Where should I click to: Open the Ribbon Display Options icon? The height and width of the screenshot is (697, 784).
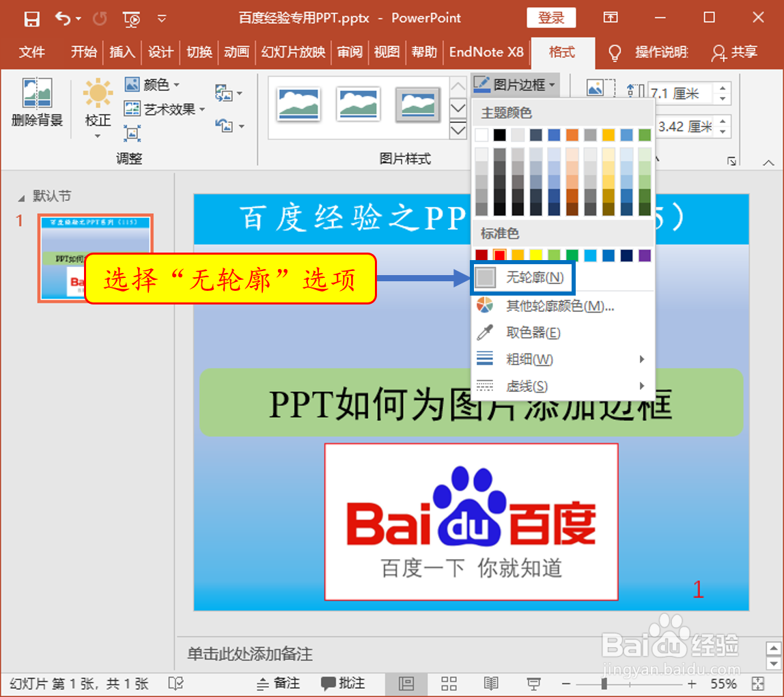[611, 18]
